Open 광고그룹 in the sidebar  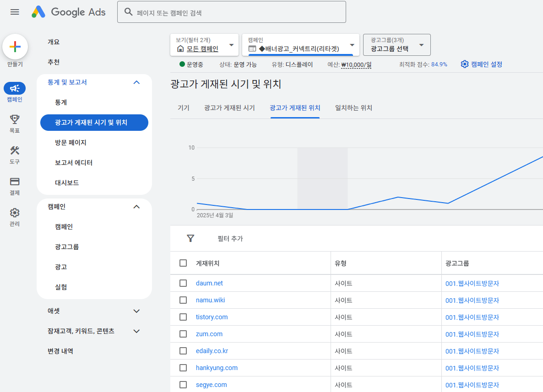click(x=67, y=247)
